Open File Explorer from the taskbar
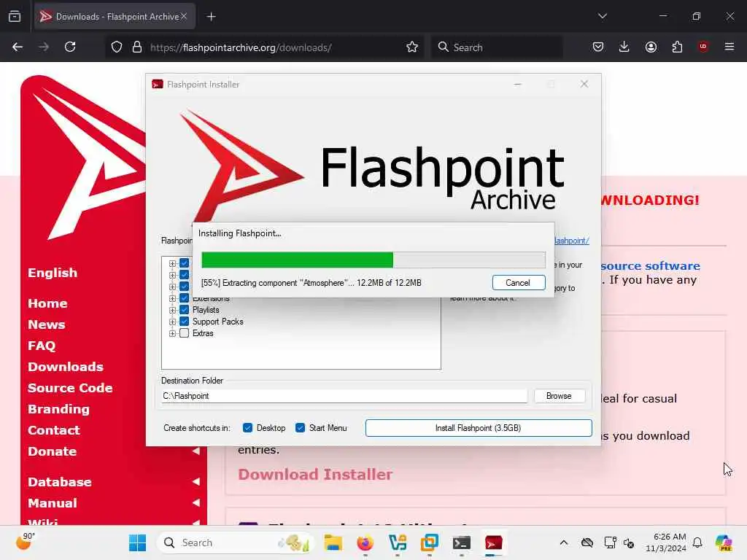 [x=333, y=542]
